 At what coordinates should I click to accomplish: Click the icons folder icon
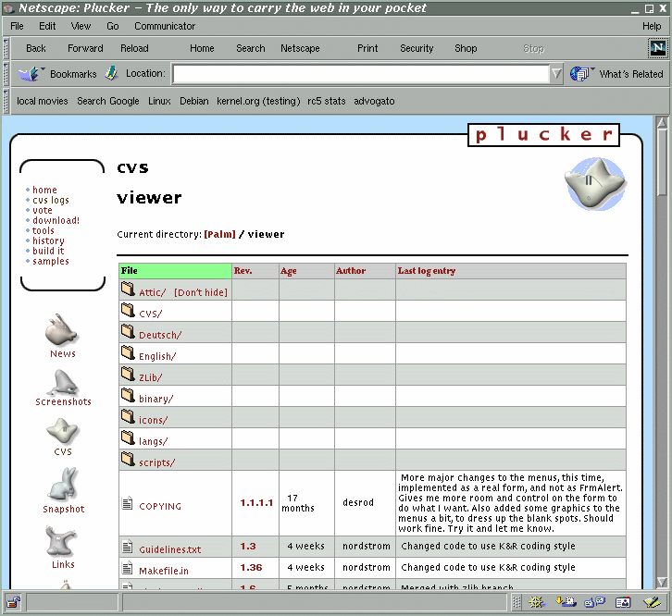128,416
